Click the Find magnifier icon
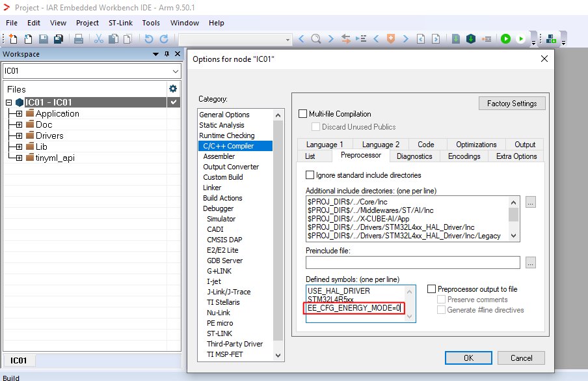This screenshot has height=381, width=588. [316, 38]
